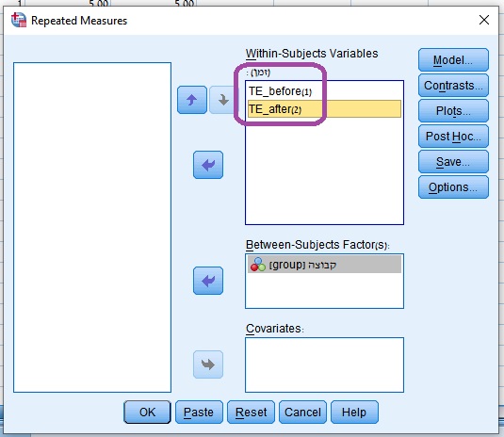This screenshot has height=437, width=504.
Task: Cancel the Repeated Measures dialog
Action: point(302,412)
